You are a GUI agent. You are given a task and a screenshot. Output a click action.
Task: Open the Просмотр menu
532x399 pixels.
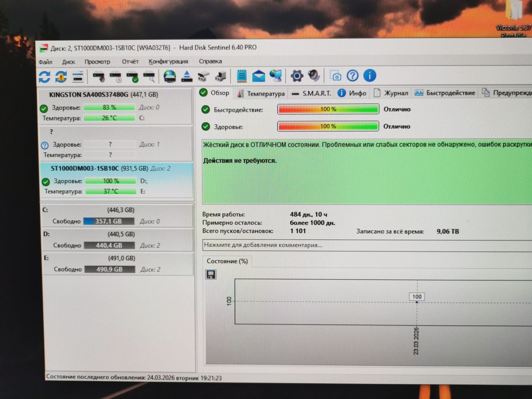[97, 62]
